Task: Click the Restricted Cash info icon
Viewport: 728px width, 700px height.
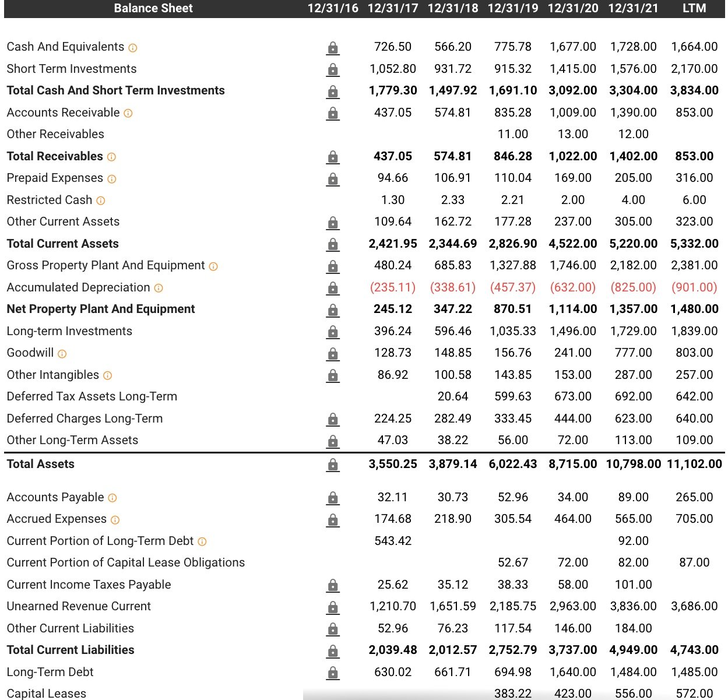Action: [100, 201]
